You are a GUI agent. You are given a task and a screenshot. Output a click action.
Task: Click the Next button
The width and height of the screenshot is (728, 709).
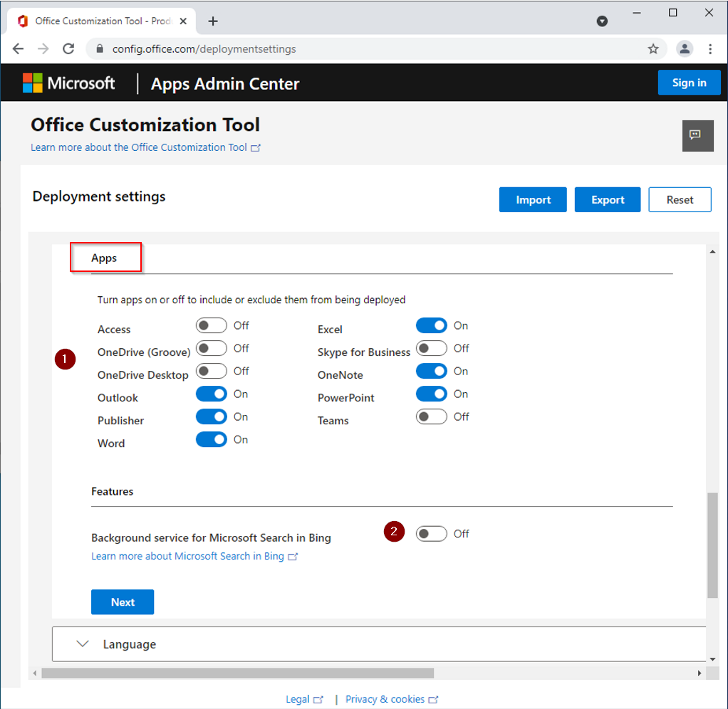pyautogui.click(x=123, y=602)
